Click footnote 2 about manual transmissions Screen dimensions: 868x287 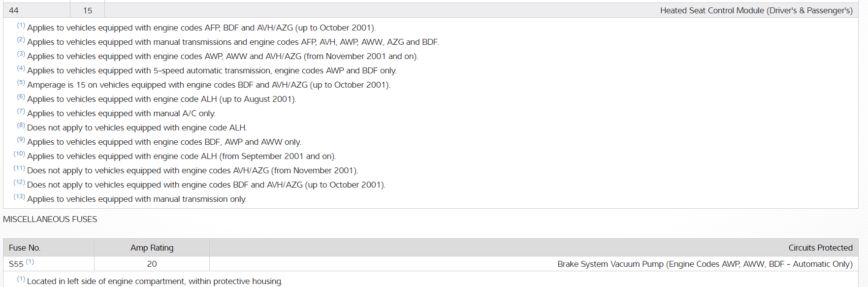tap(232, 42)
